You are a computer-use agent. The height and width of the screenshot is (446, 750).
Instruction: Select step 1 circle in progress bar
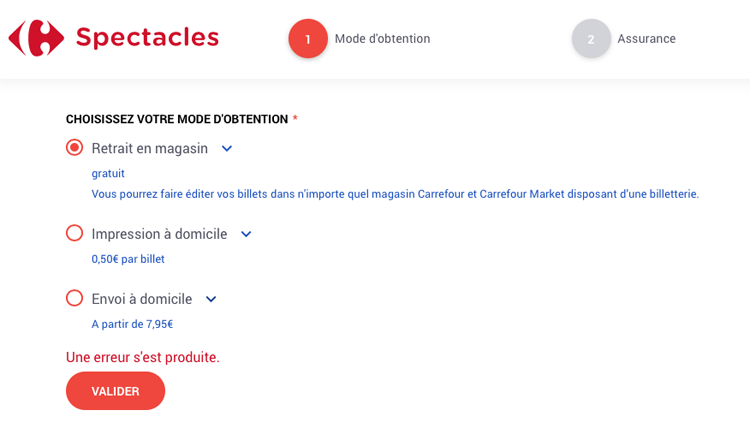[x=308, y=39]
